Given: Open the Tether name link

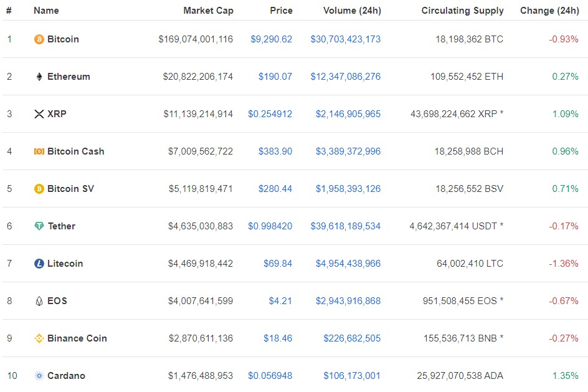Looking at the screenshot, I should [x=62, y=226].
